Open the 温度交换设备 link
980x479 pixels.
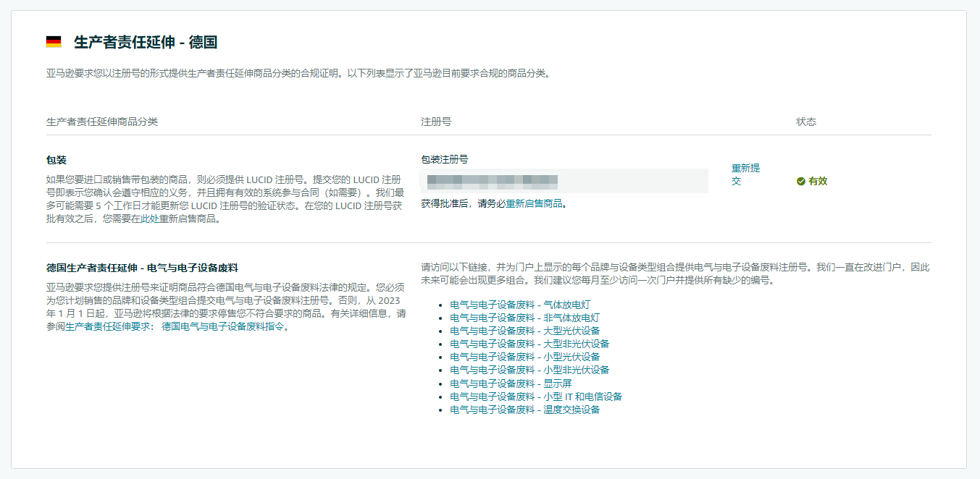coord(524,410)
